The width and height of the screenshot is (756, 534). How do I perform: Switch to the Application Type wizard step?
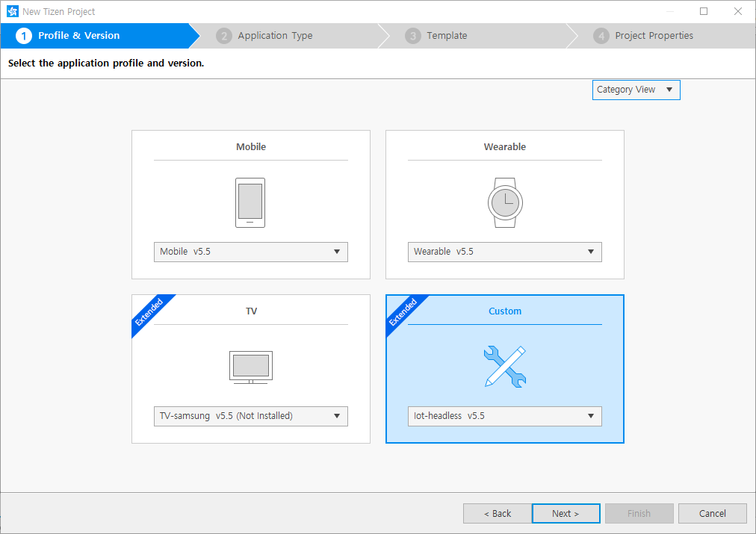(273, 35)
